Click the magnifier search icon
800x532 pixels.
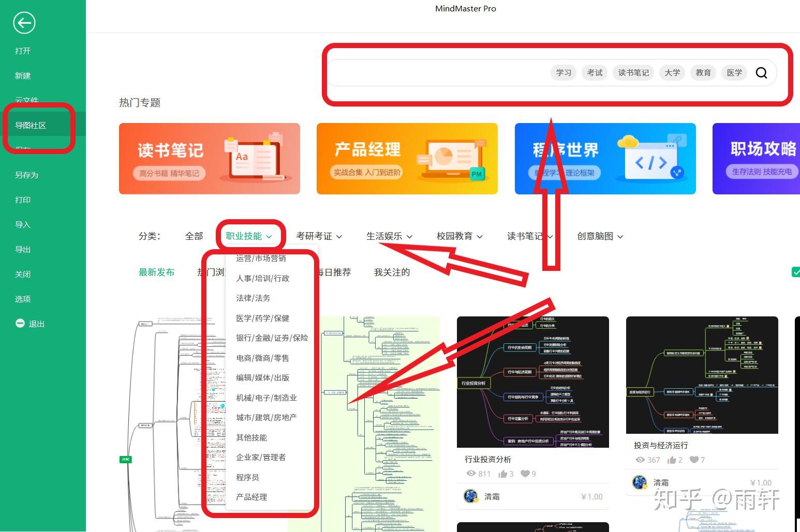[x=761, y=73]
